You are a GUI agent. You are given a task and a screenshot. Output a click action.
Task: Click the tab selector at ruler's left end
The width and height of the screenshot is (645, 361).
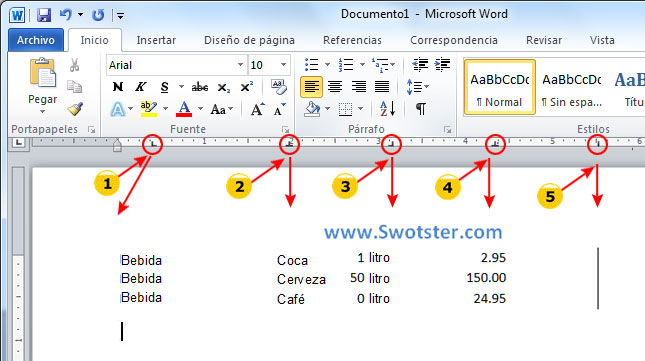pos(19,143)
